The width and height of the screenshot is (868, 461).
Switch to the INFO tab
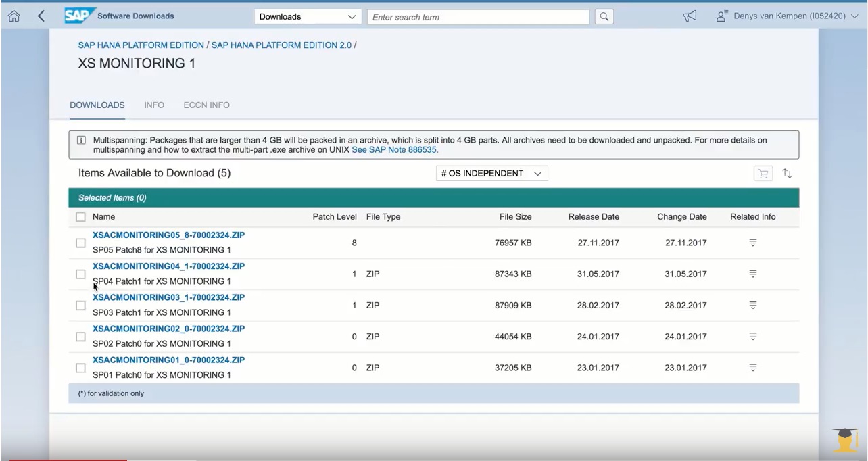click(x=154, y=105)
